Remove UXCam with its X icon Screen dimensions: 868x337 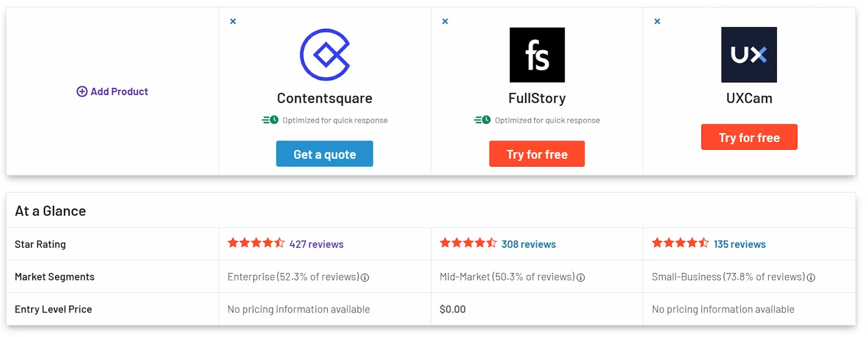tap(657, 22)
